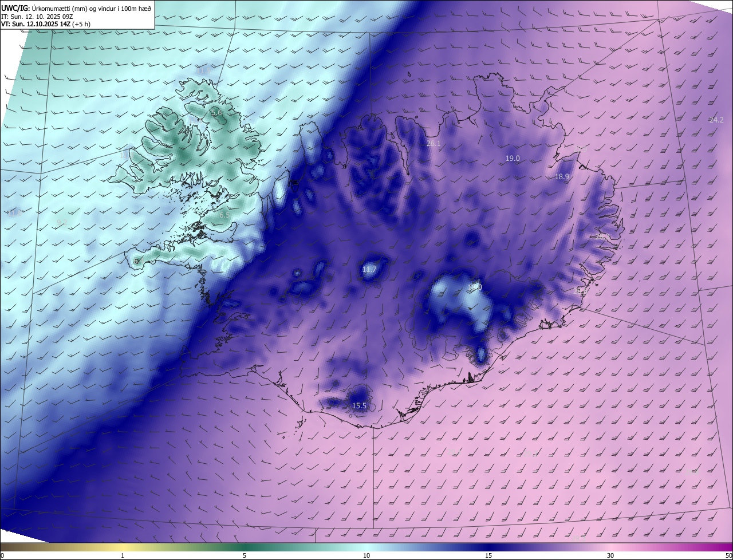Click the 11.7 value in central highlands
The image size is (733, 560).
[369, 269]
